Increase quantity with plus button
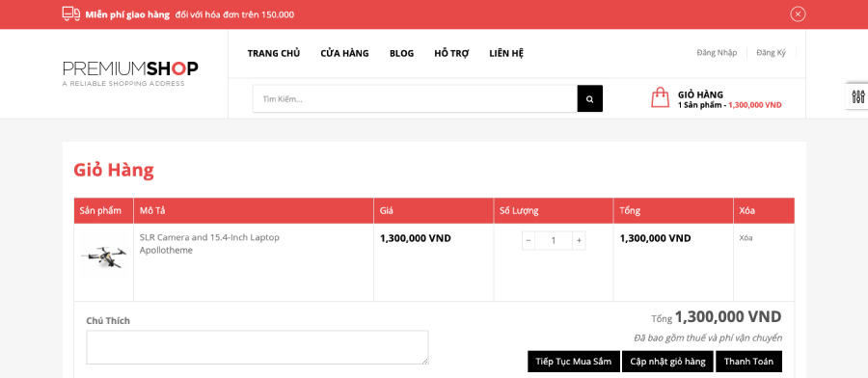The image size is (868, 378). coord(579,241)
